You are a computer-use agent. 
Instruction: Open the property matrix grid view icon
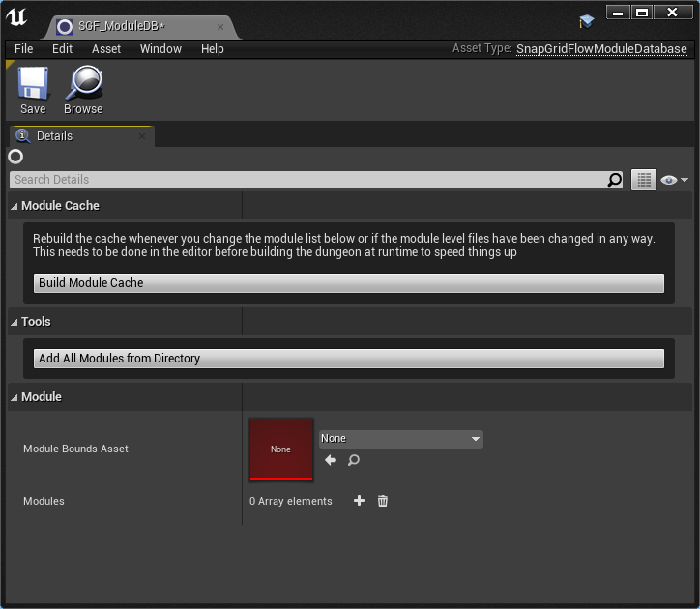644,180
